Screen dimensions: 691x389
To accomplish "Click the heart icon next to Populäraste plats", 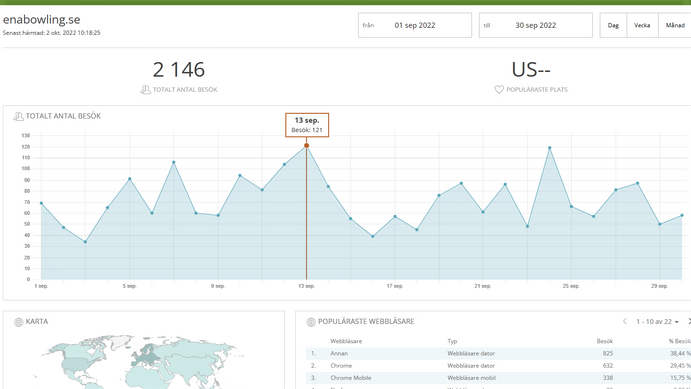I will [x=499, y=89].
